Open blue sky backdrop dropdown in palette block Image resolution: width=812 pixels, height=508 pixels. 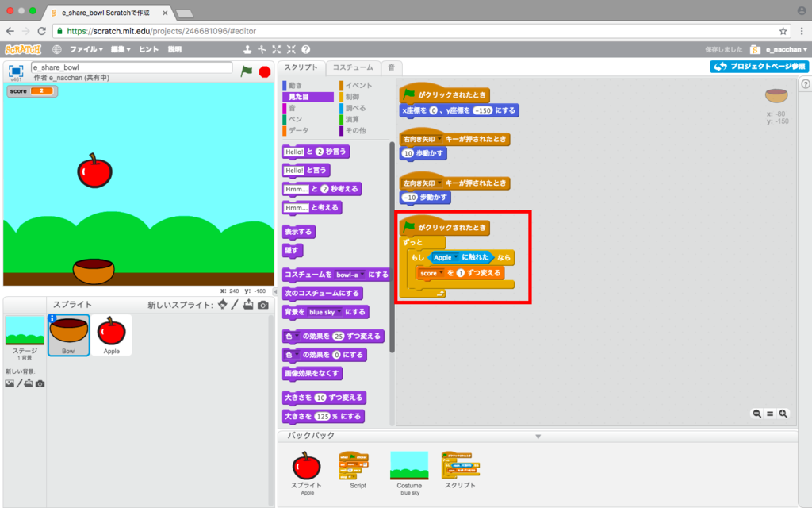pos(339,312)
